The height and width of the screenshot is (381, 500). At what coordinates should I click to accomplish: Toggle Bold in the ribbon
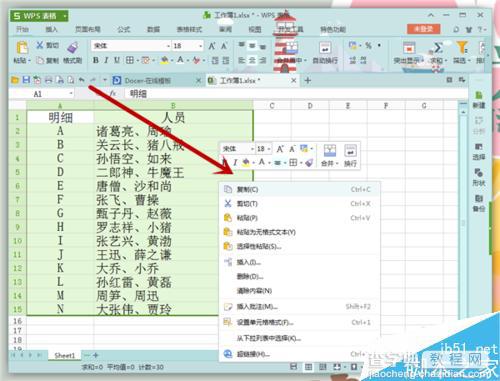96,60
